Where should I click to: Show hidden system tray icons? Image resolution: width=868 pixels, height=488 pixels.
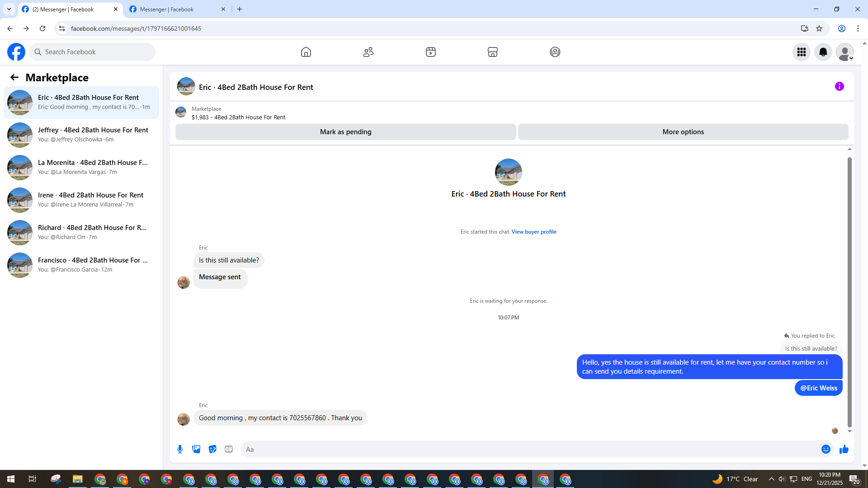tap(771, 479)
